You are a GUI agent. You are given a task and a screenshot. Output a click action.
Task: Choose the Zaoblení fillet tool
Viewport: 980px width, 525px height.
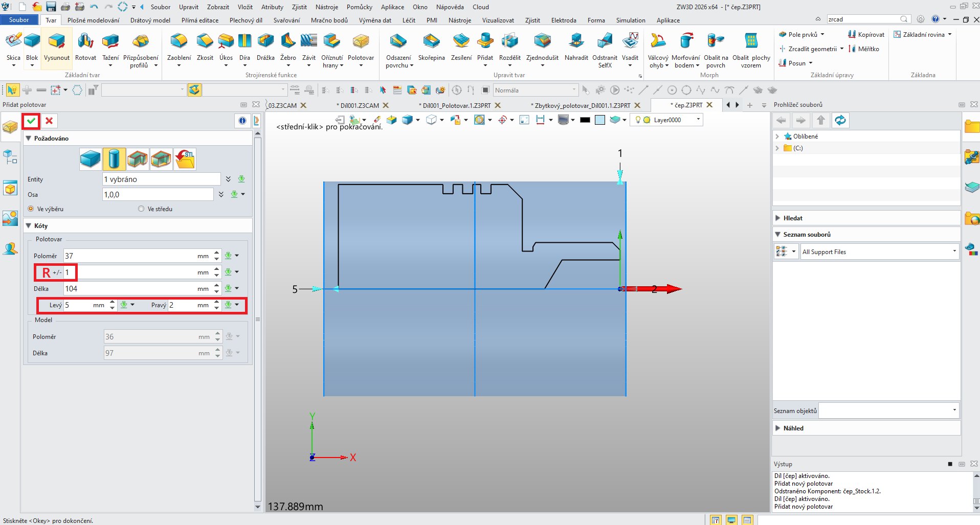pyautogui.click(x=179, y=48)
